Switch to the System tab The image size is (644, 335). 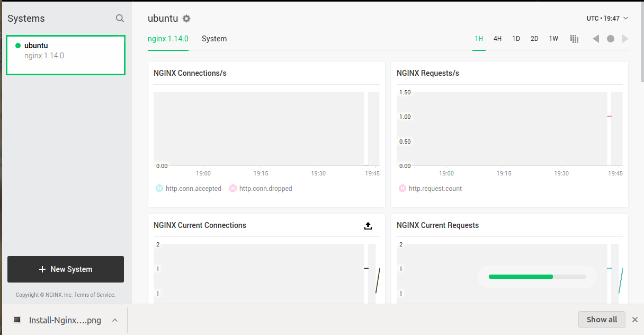pos(214,38)
